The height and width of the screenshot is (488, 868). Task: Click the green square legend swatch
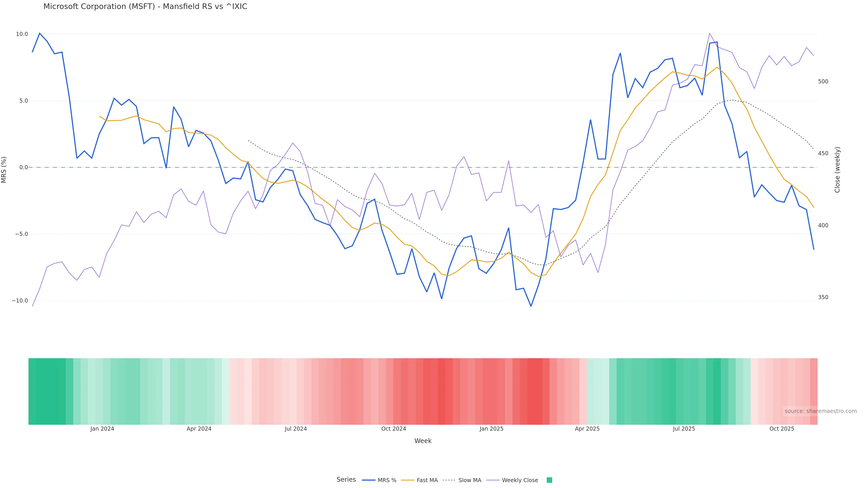coord(549,480)
